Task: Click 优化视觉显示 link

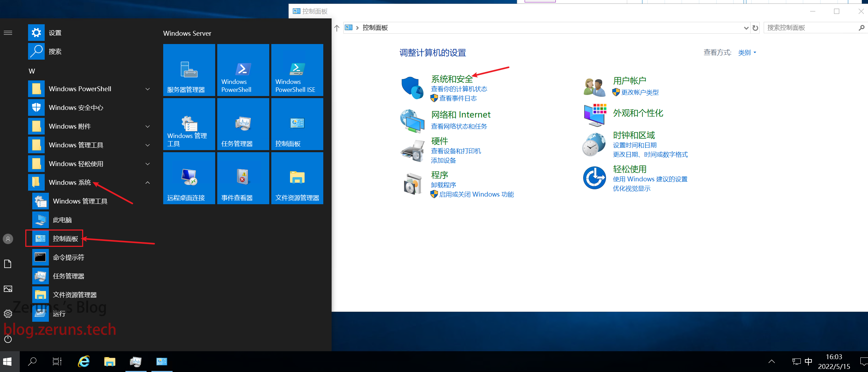Action: [632, 189]
